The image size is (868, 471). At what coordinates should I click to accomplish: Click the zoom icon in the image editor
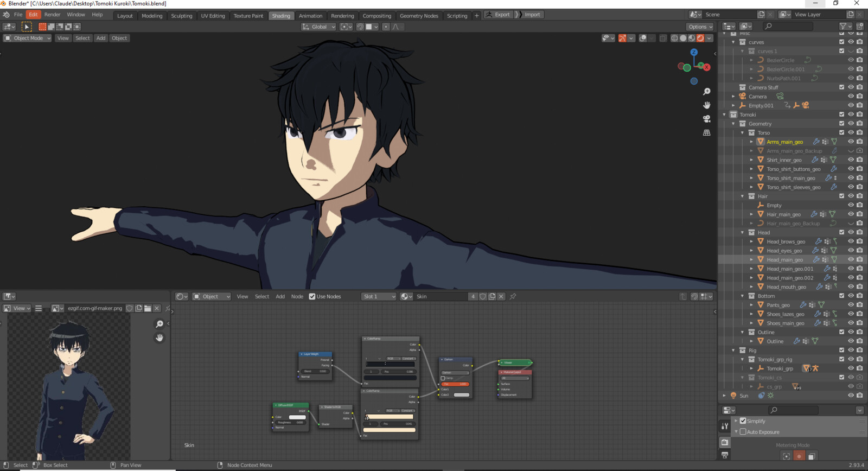[x=159, y=324]
